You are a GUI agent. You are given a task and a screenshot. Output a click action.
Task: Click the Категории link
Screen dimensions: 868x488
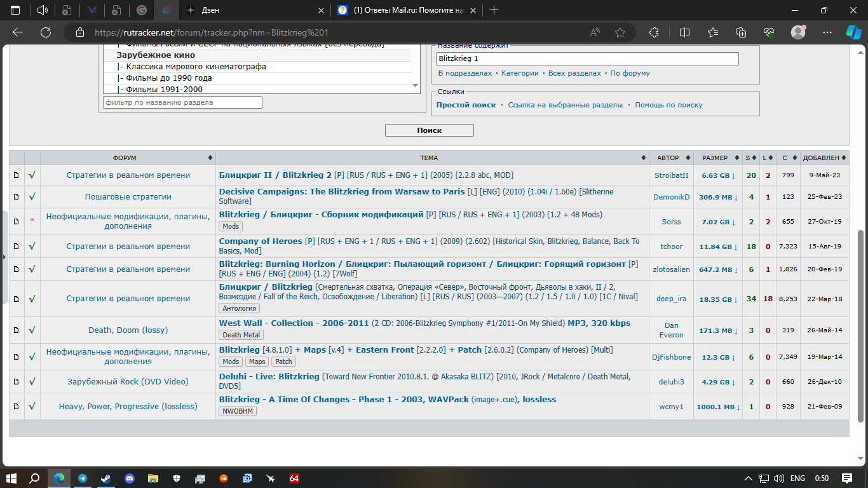tap(520, 73)
